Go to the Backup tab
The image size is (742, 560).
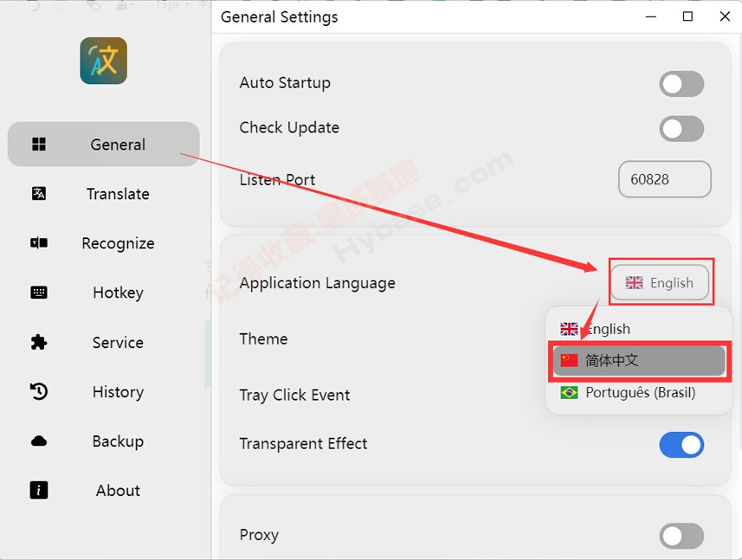104,441
